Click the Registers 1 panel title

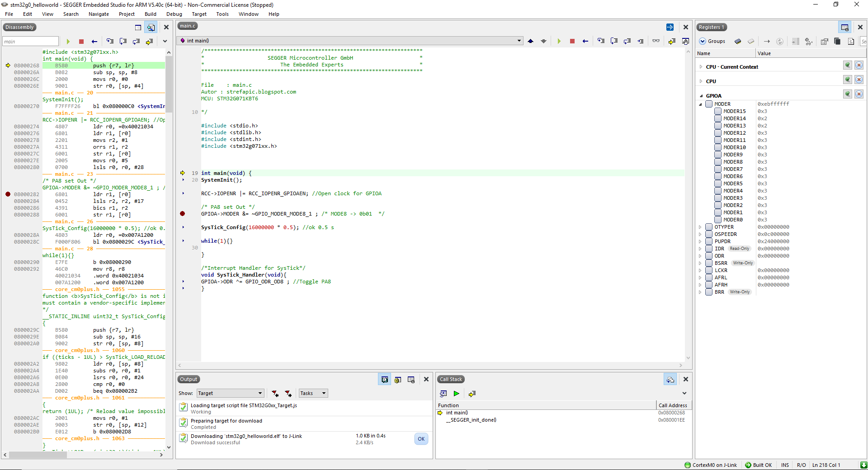coord(711,27)
